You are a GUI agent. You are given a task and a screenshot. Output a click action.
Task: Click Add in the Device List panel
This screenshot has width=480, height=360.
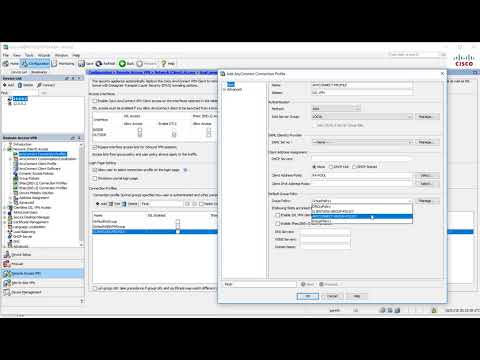pyautogui.click(x=9, y=85)
